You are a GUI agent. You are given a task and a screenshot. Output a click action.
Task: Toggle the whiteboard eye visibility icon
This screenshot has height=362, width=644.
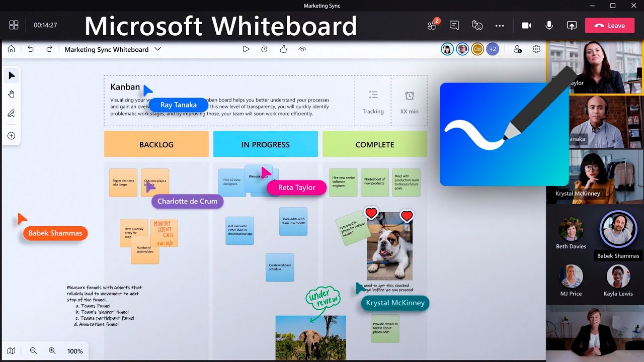302,49
